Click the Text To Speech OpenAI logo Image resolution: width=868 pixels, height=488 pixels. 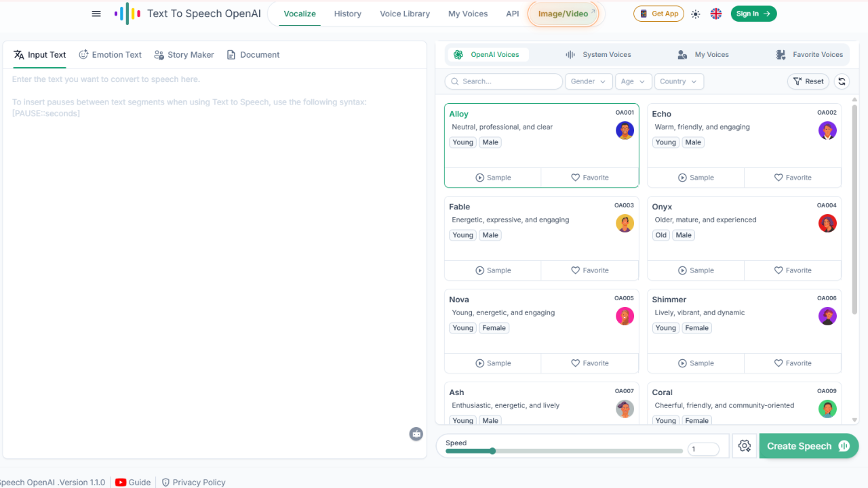188,14
